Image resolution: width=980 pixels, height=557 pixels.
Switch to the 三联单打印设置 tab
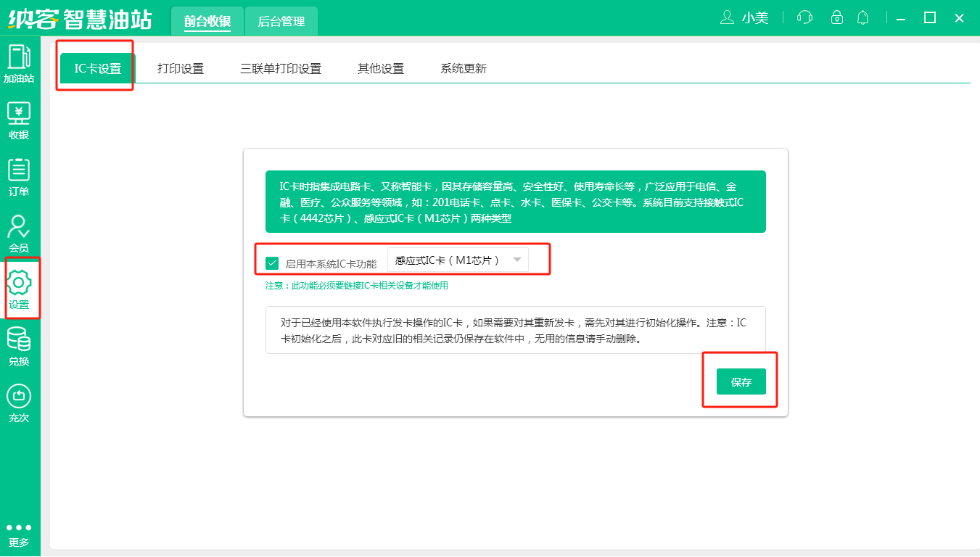(x=281, y=69)
